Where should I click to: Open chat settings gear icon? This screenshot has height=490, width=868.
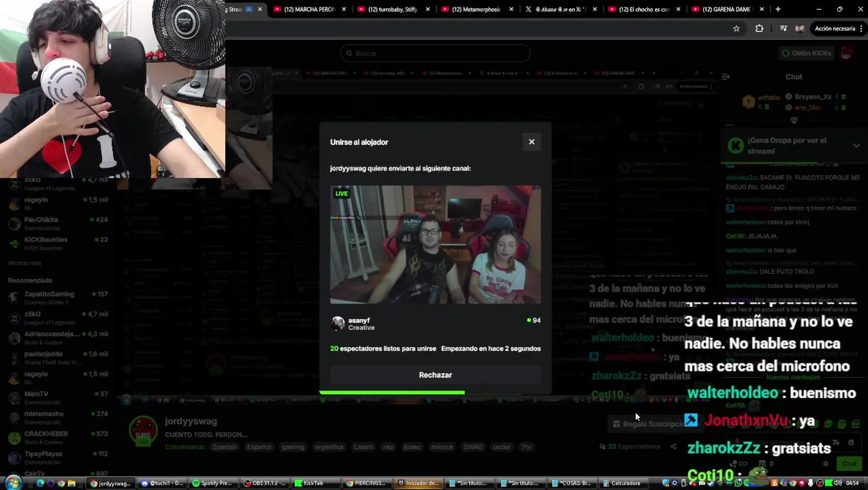coord(826,463)
